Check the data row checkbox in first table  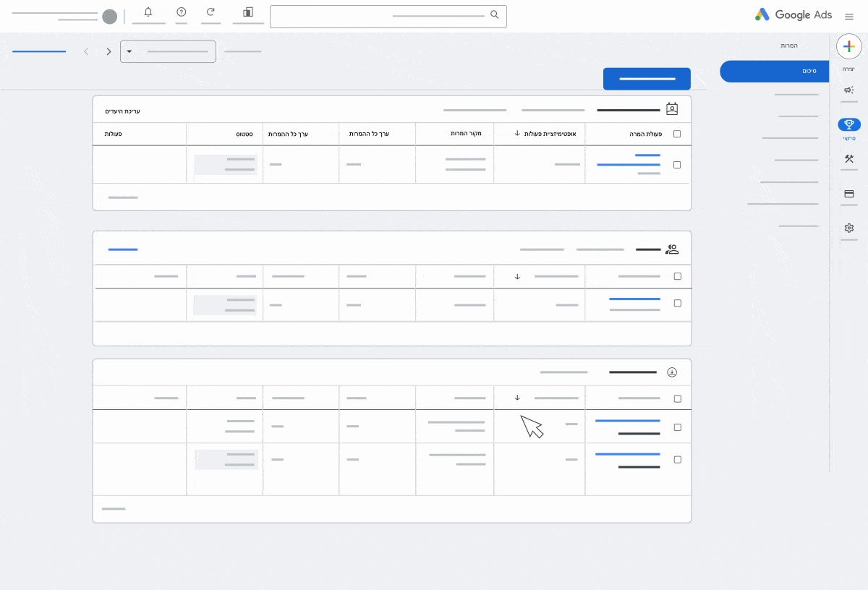tap(677, 165)
